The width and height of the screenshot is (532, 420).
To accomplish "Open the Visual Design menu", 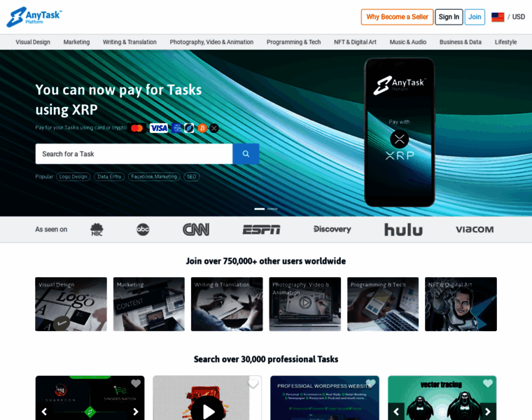I will 33,42.
